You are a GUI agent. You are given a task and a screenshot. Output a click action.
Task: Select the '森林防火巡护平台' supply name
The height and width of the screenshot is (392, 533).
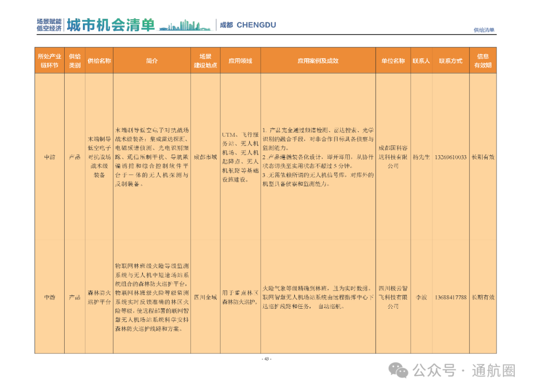coord(99,297)
